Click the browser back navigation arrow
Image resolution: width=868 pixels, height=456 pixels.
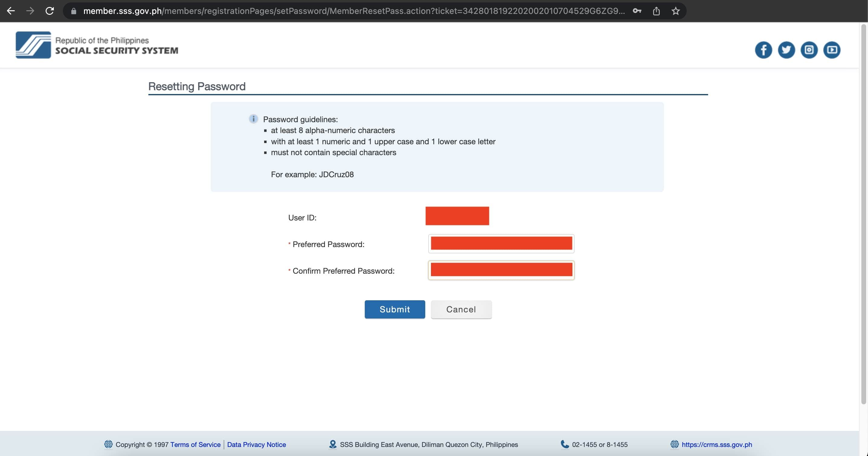(x=10, y=11)
